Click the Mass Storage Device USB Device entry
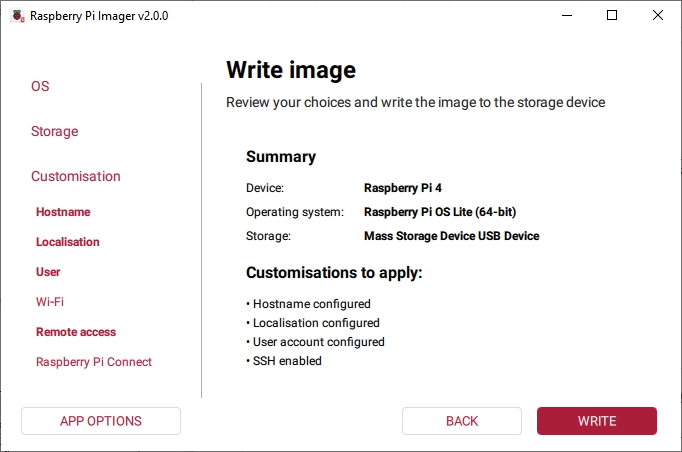This screenshot has height=452, width=682. click(451, 236)
